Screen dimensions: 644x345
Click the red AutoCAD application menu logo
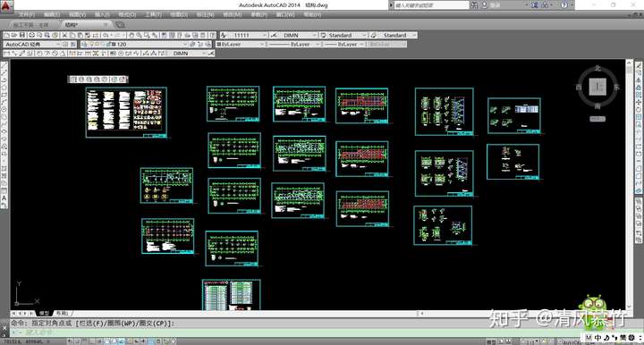7,5
